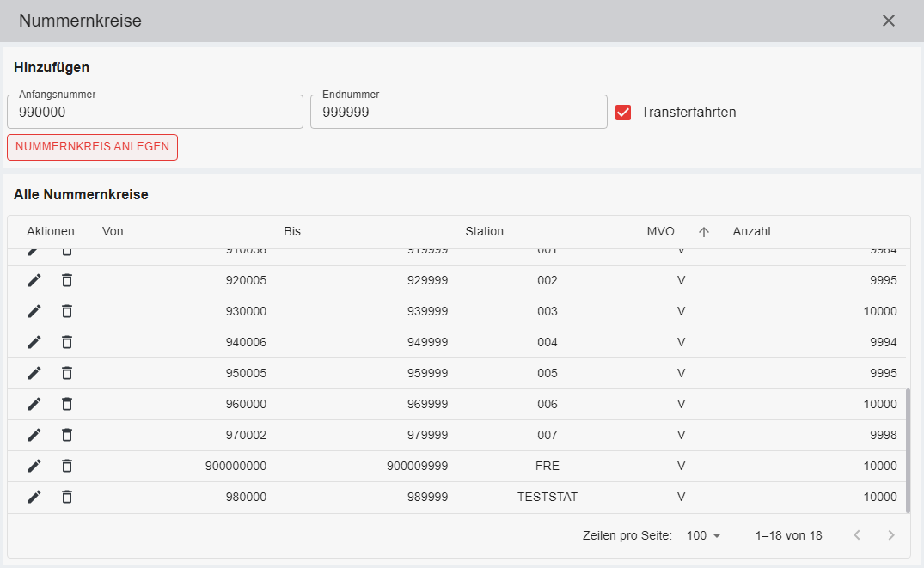This screenshot has width=924, height=568.
Task: Edit the FRE station number range
Action: click(34, 466)
